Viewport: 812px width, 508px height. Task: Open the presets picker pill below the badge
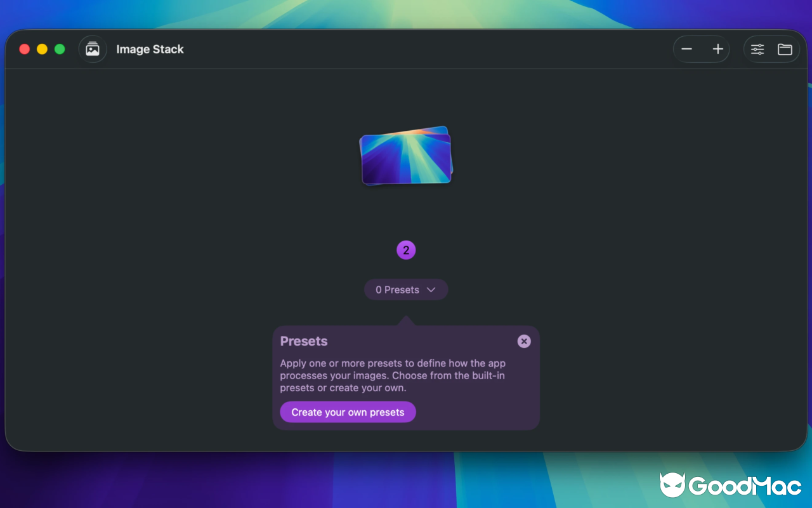(x=406, y=290)
